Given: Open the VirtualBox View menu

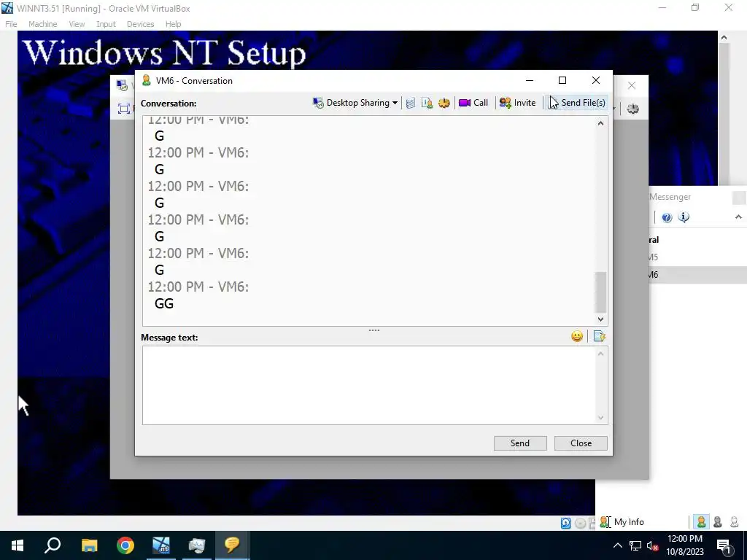Looking at the screenshot, I should 77,24.
